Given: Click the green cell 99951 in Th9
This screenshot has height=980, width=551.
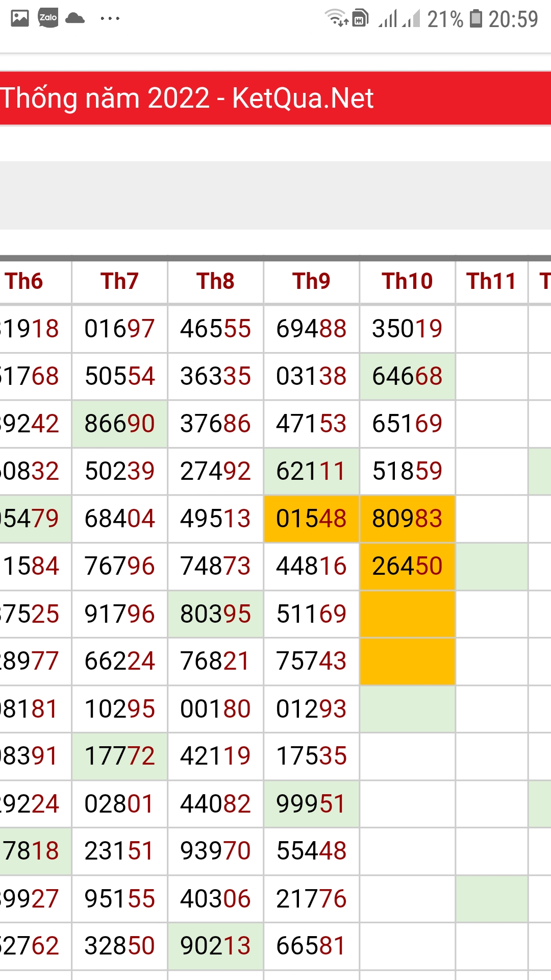Looking at the screenshot, I should [311, 803].
